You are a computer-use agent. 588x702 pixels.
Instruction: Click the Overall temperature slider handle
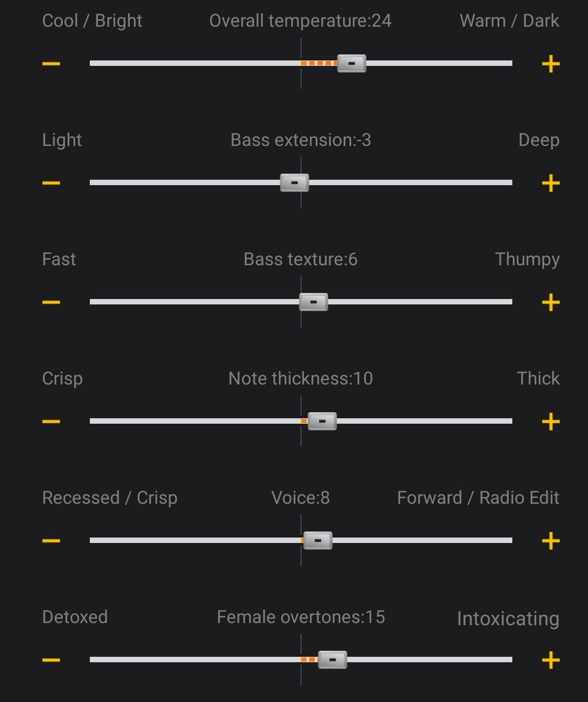(x=352, y=64)
